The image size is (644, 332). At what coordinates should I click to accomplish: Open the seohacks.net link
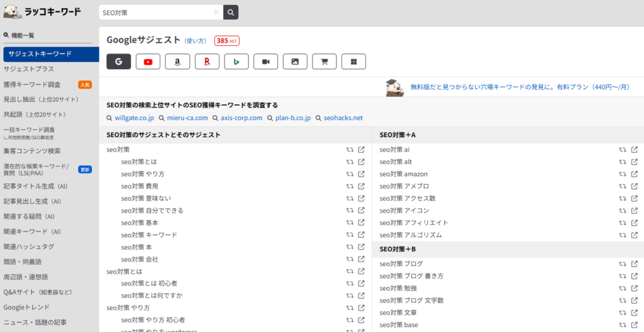point(343,118)
